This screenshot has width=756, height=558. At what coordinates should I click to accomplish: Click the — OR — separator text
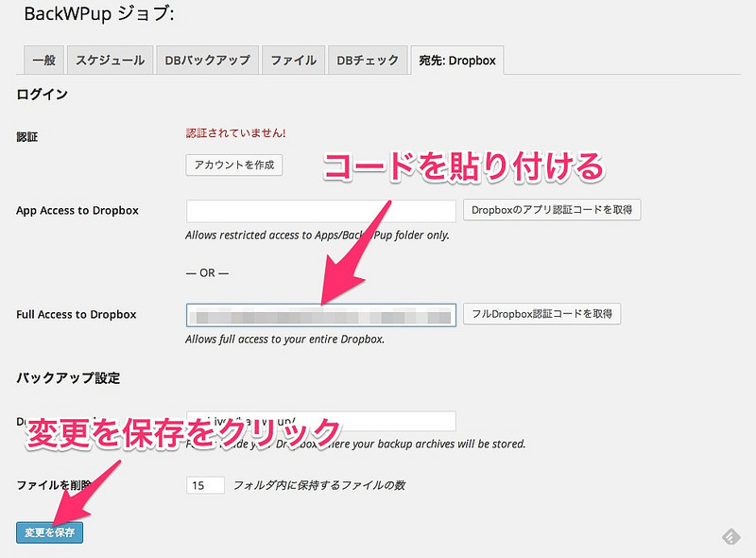pyautogui.click(x=207, y=273)
